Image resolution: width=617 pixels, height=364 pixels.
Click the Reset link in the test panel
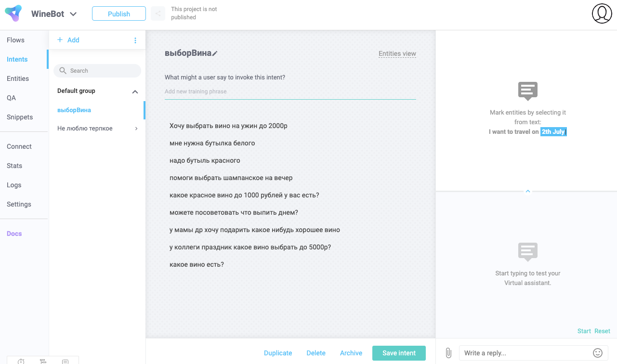(602, 331)
